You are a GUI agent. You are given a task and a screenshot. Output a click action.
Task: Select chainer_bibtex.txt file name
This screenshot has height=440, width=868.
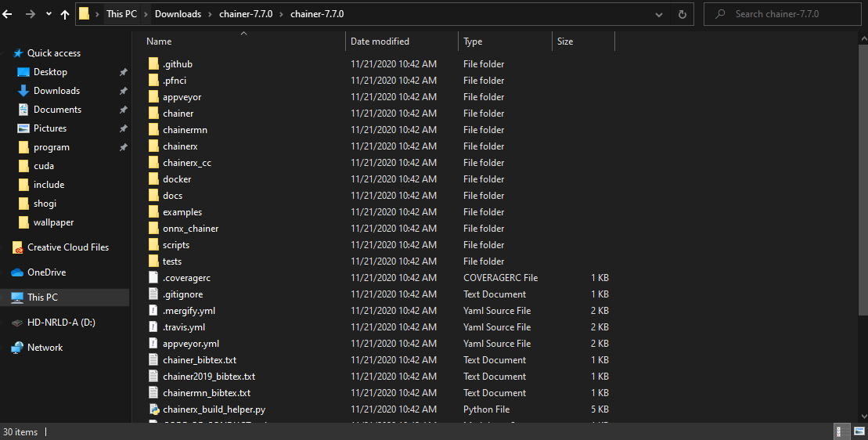pyautogui.click(x=200, y=359)
